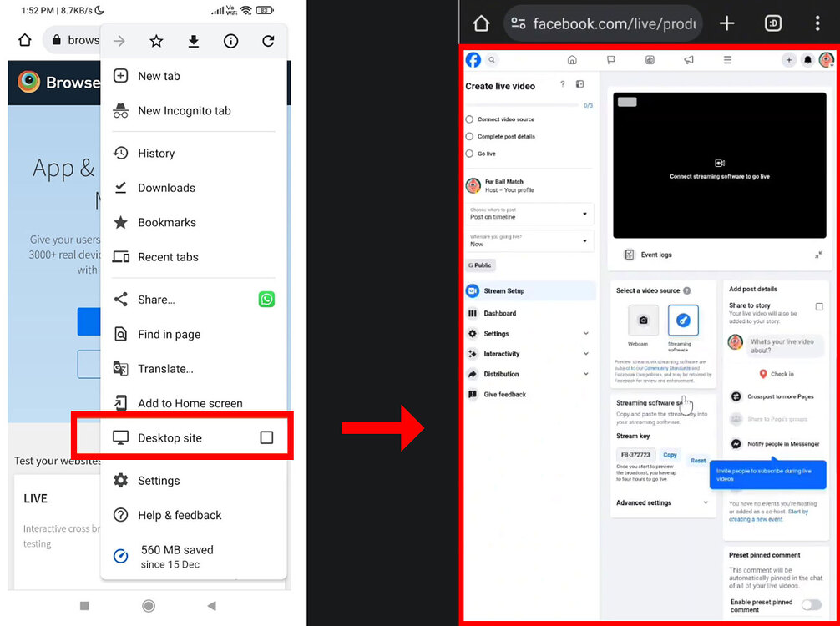Open Chrome three-dot menu on right screen
Image resolution: width=840 pixels, height=626 pixels.
(817, 23)
